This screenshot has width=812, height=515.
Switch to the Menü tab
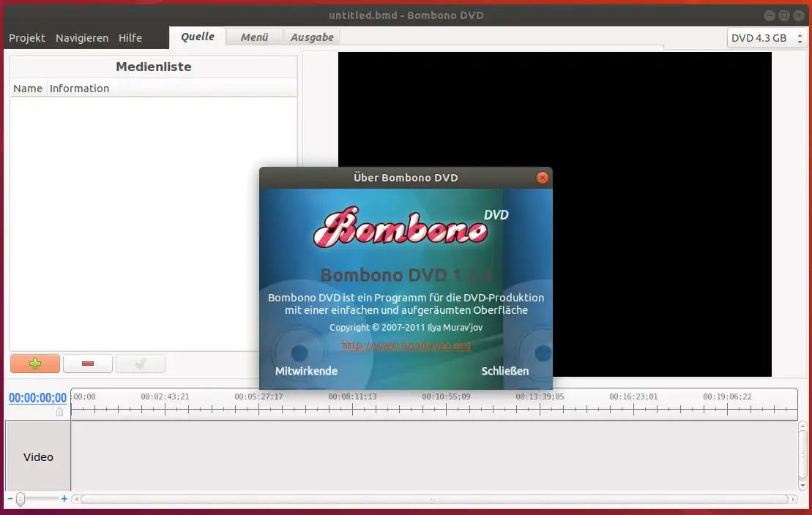(x=254, y=37)
